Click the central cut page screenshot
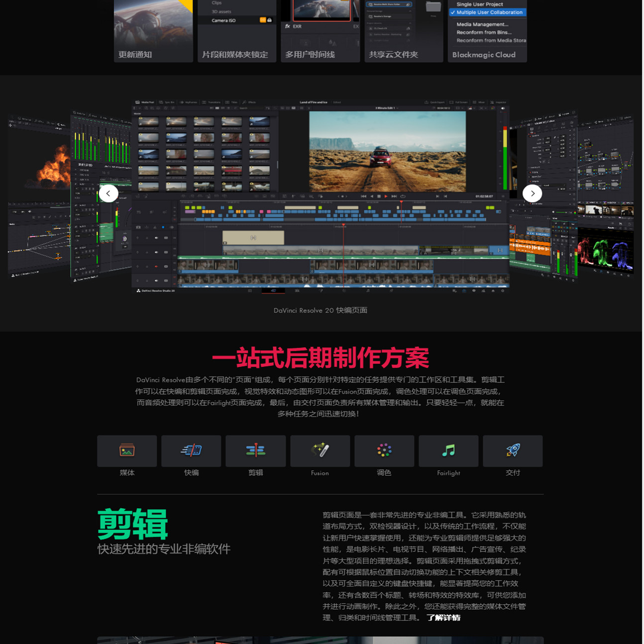Image resolution: width=644 pixels, height=644 pixels. 321,196
